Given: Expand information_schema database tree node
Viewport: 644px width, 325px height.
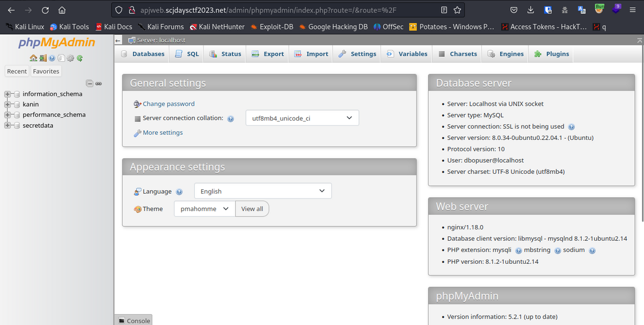Looking at the screenshot, I should (7, 94).
